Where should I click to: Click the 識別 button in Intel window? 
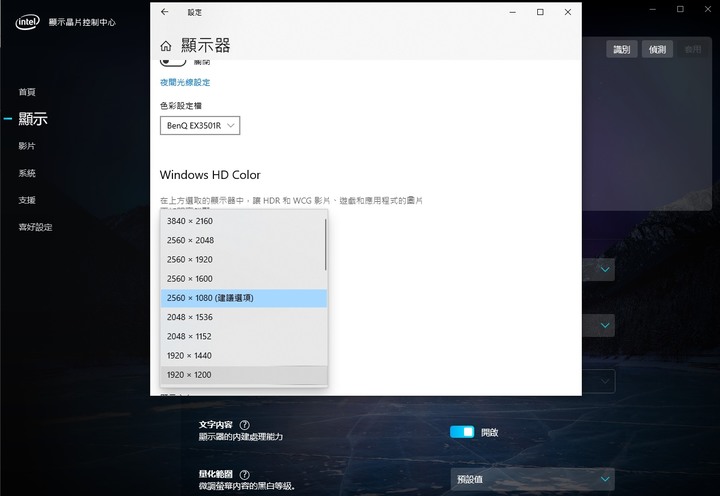[622, 49]
